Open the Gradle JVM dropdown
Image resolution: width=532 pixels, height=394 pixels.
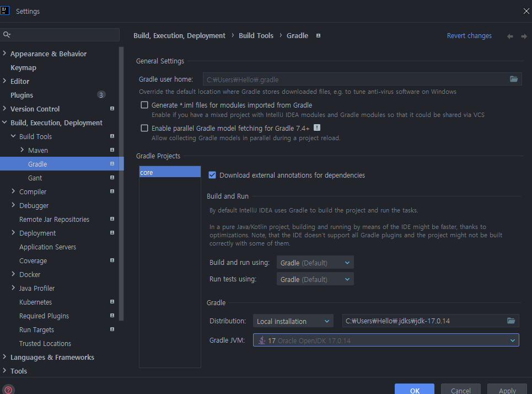[386, 340]
